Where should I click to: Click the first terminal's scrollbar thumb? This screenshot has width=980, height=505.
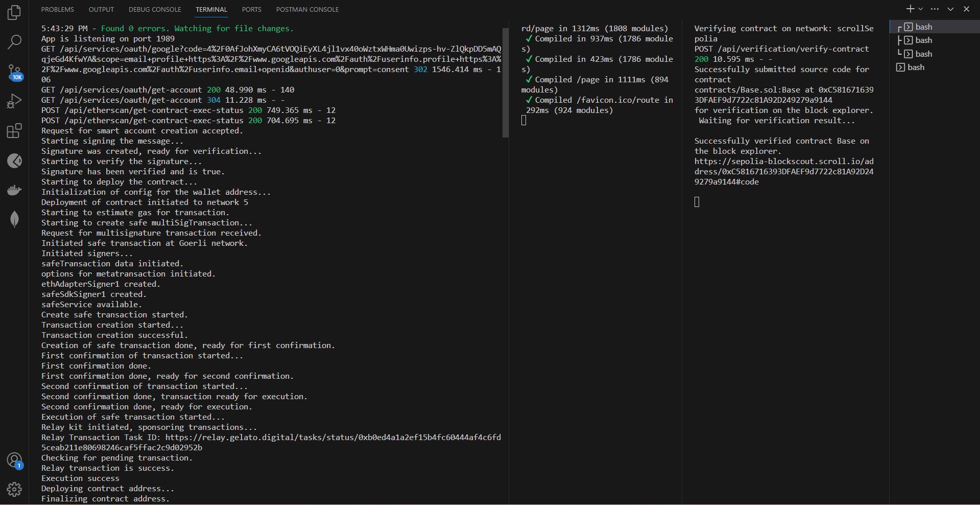tap(506, 82)
